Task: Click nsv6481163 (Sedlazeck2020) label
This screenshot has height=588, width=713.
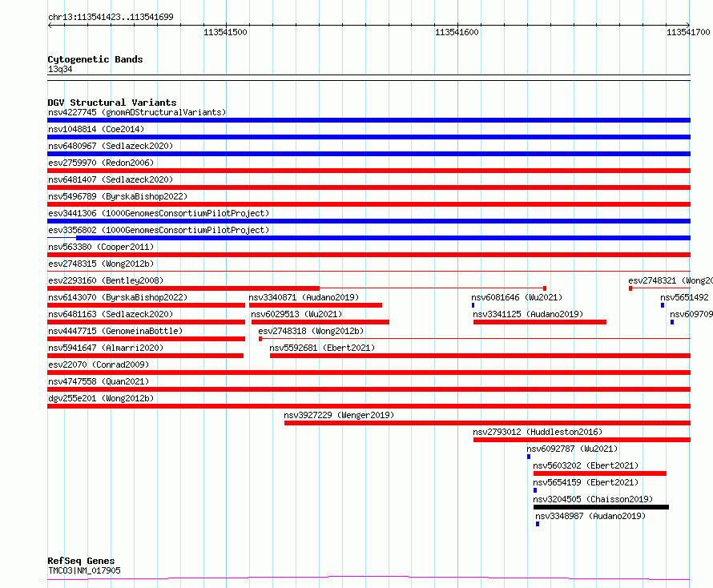Action: point(111,314)
